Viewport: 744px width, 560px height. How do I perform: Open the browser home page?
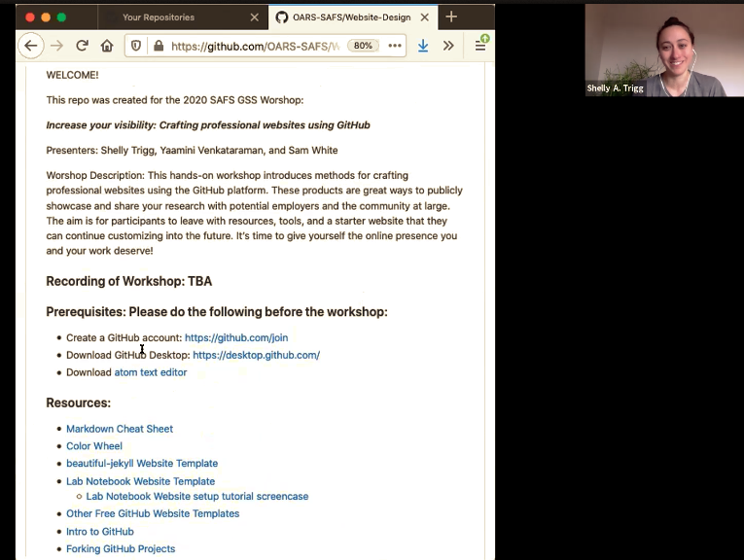click(x=107, y=46)
